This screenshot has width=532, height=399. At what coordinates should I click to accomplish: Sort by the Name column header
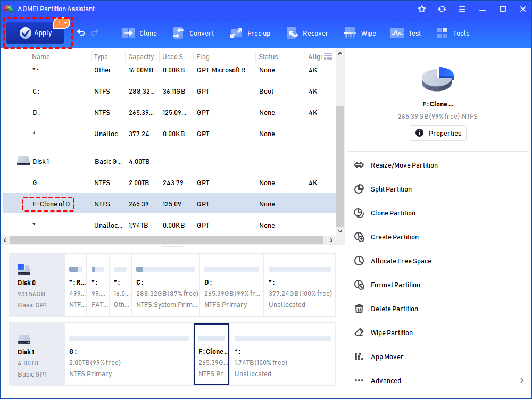pos(41,57)
